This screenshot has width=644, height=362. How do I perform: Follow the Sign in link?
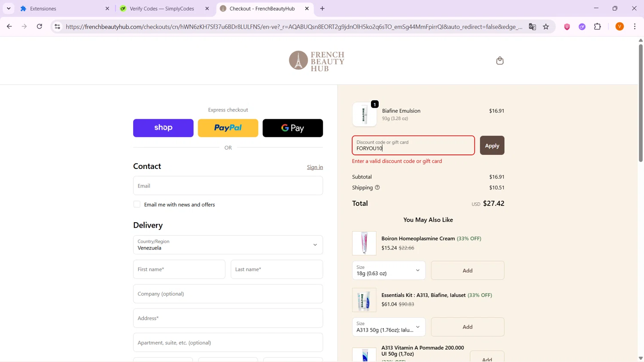pyautogui.click(x=315, y=167)
